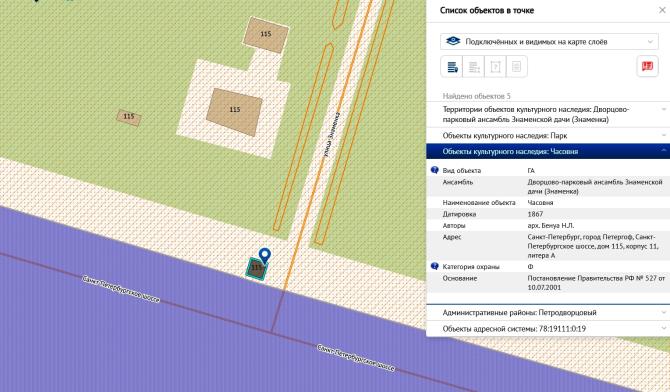Click the blue help icon beside Вид объекта
The image size is (670, 392).
click(x=435, y=170)
